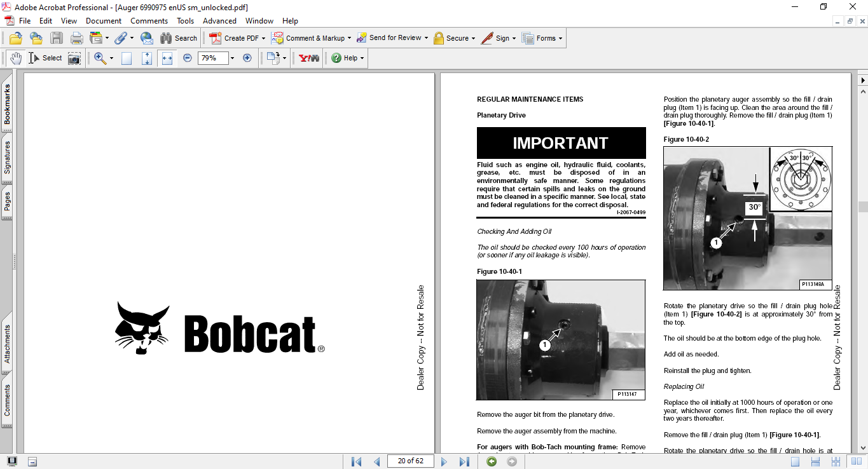Open a file with the Open folder icon

tap(15, 38)
